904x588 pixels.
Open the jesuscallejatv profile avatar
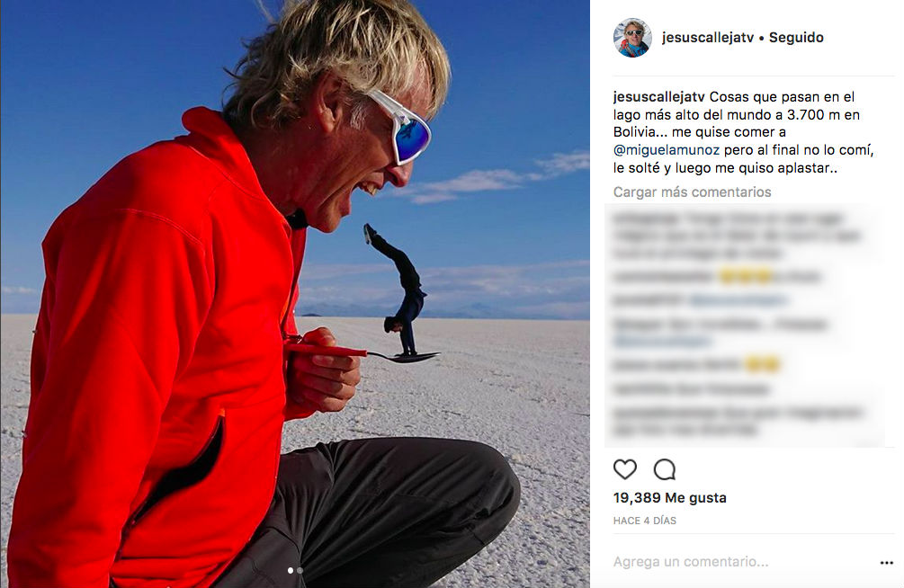[632, 38]
